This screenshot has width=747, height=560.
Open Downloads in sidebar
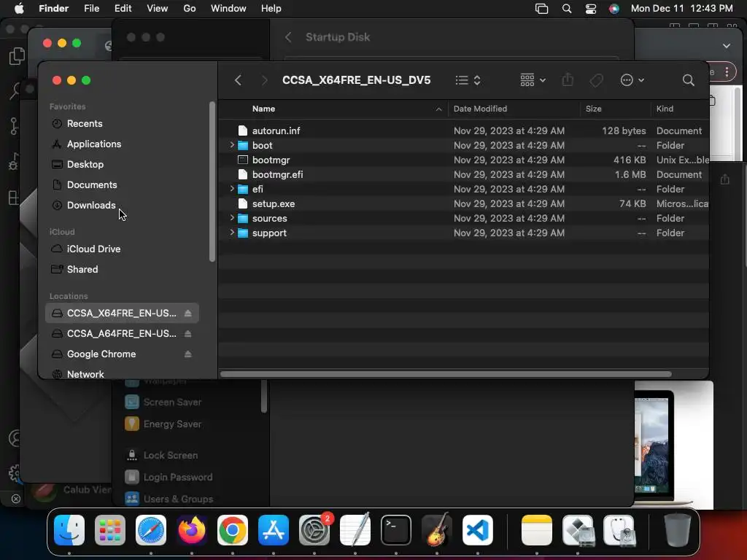click(x=91, y=205)
